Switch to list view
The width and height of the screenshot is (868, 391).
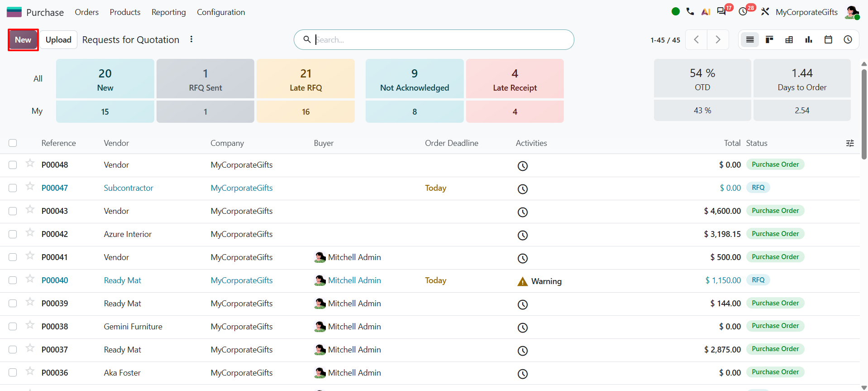pos(750,40)
